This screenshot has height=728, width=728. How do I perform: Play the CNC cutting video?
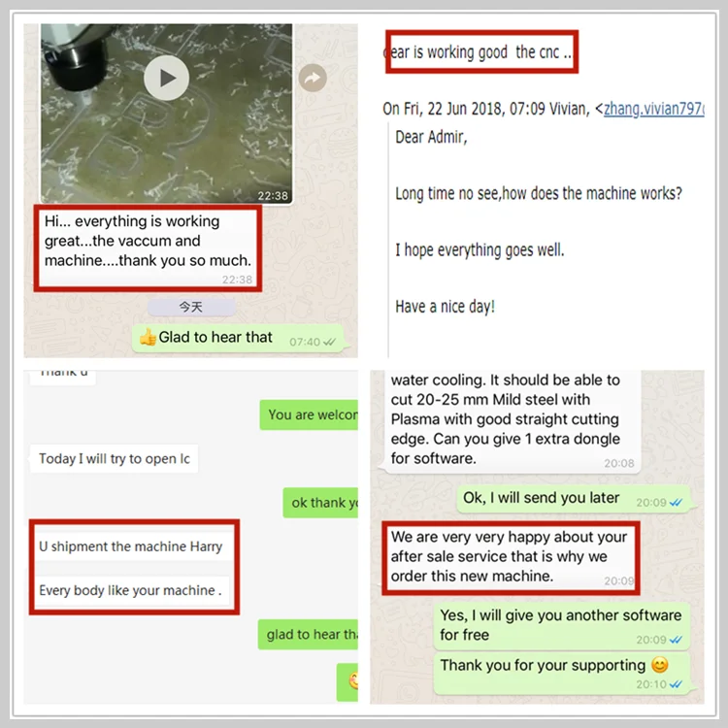[x=166, y=78]
